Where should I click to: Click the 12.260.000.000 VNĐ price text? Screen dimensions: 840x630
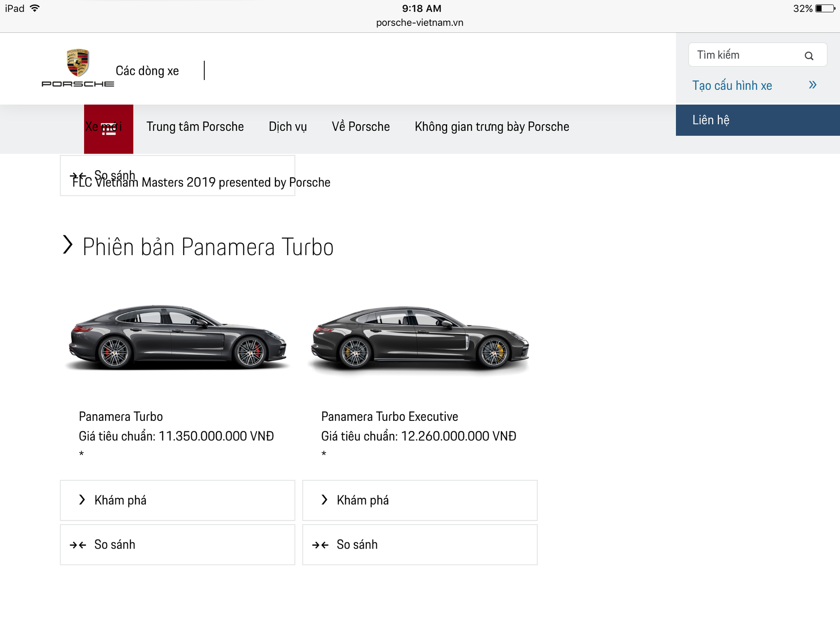[458, 436]
